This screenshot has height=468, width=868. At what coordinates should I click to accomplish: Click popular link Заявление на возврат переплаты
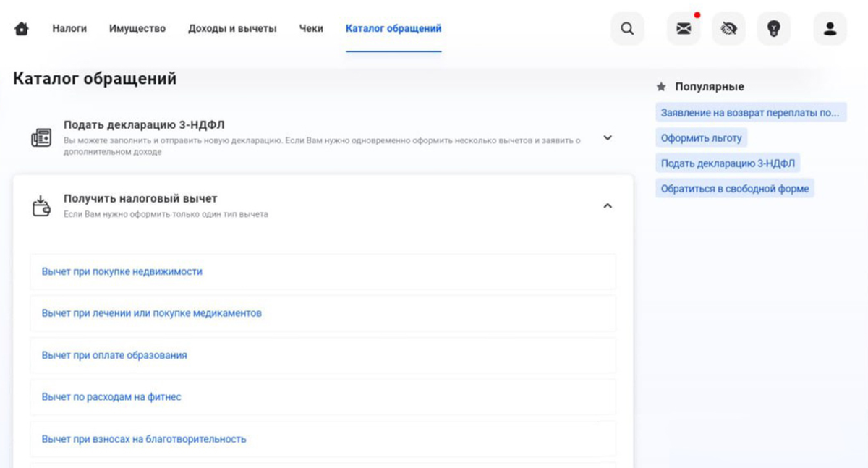[751, 113]
